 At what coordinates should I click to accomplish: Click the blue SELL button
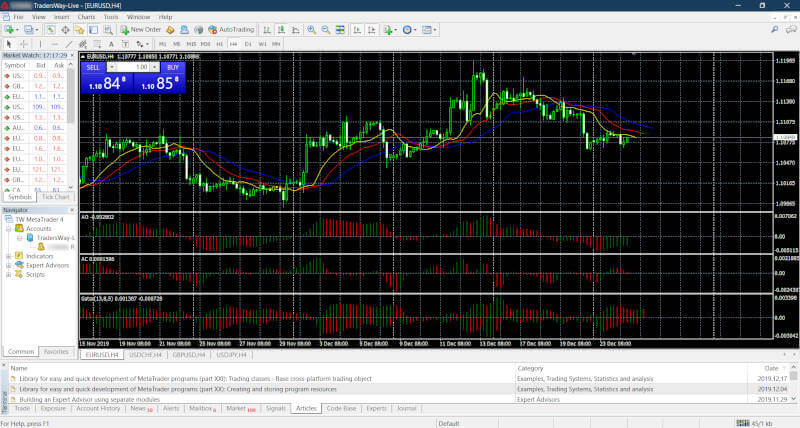[93, 67]
